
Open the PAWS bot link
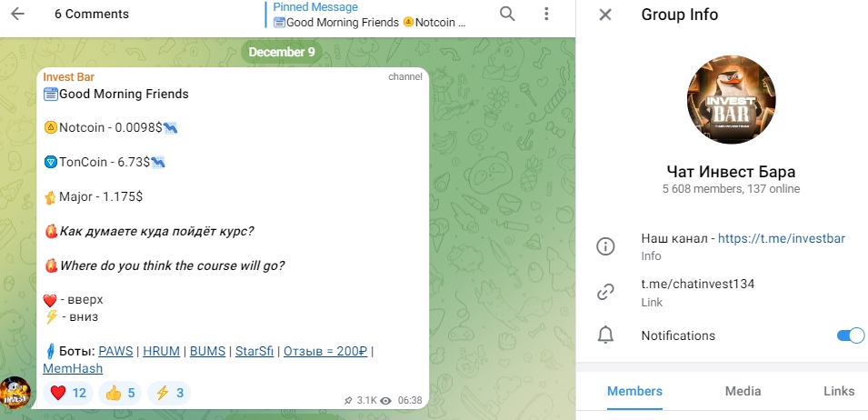tap(115, 352)
